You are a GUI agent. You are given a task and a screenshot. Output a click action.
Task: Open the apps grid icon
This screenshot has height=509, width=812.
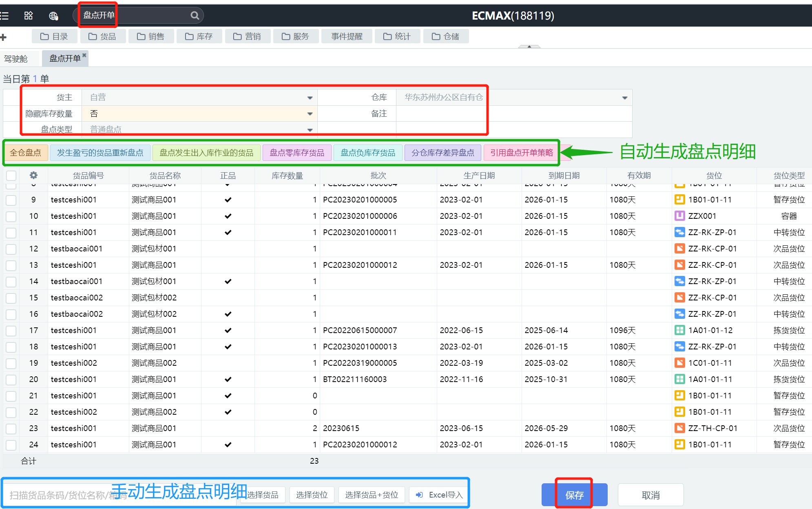click(29, 16)
